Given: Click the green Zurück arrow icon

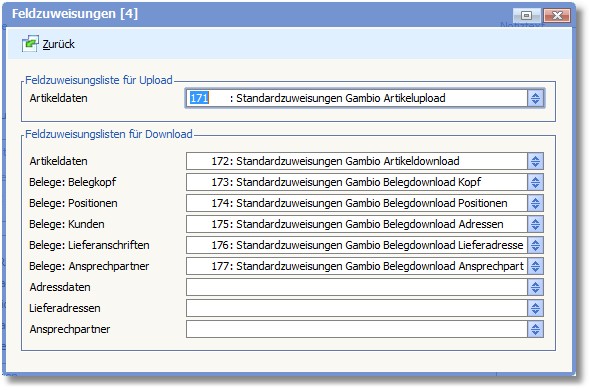Looking at the screenshot, I should 30,44.
